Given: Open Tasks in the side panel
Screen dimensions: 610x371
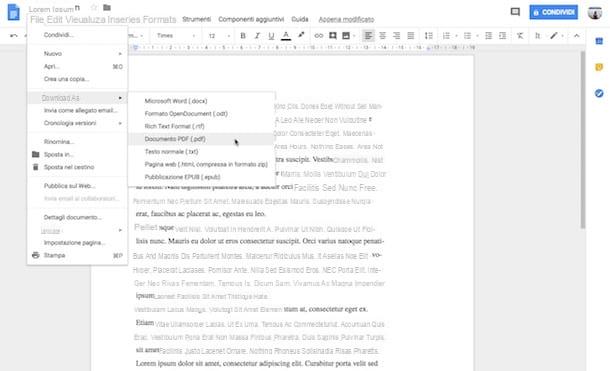Looking at the screenshot, I should tap(599, 93).
